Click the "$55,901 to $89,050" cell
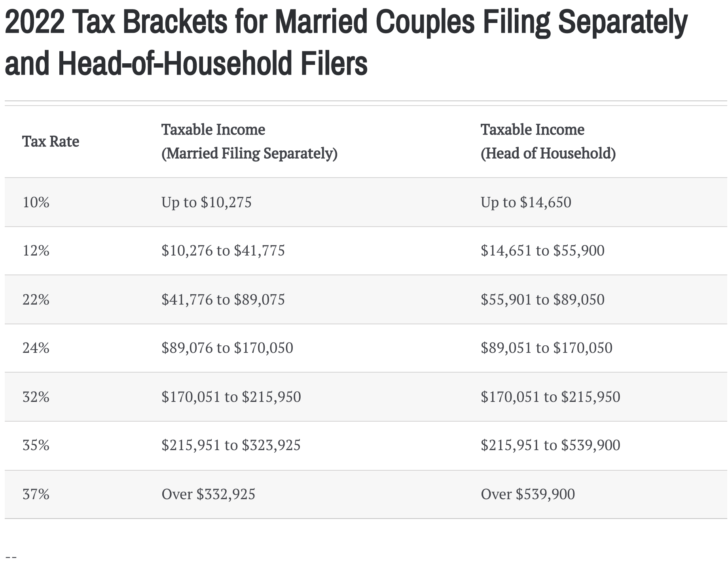728x568 pixels. [542, 300]
